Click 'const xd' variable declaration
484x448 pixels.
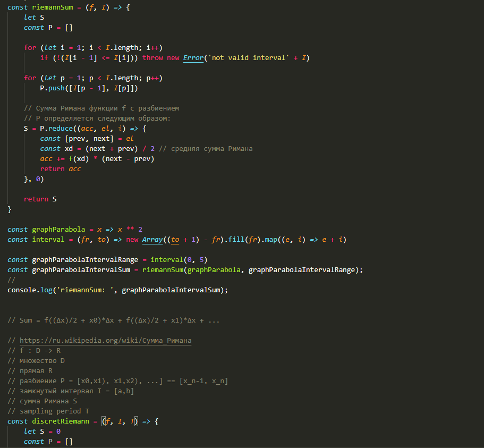[x=56, y=149]
